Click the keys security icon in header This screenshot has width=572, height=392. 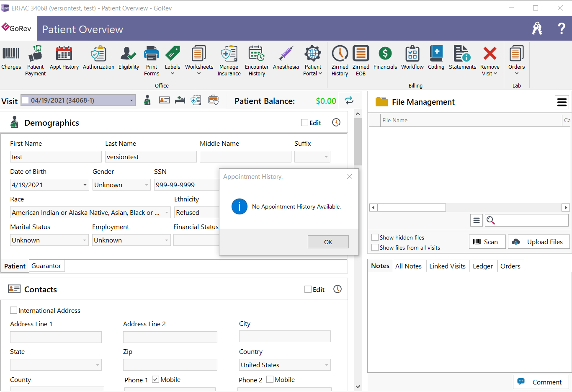pos(537,28)
